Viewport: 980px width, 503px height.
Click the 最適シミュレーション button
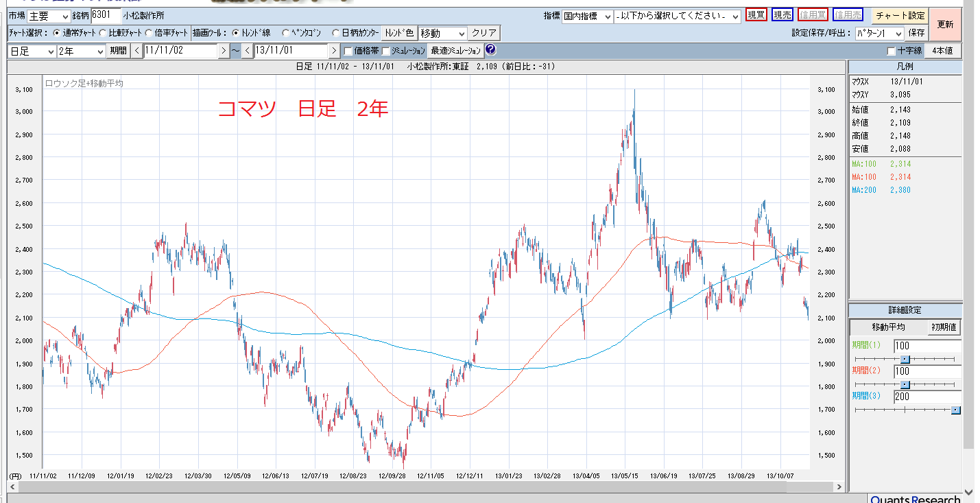click(455, 51)
